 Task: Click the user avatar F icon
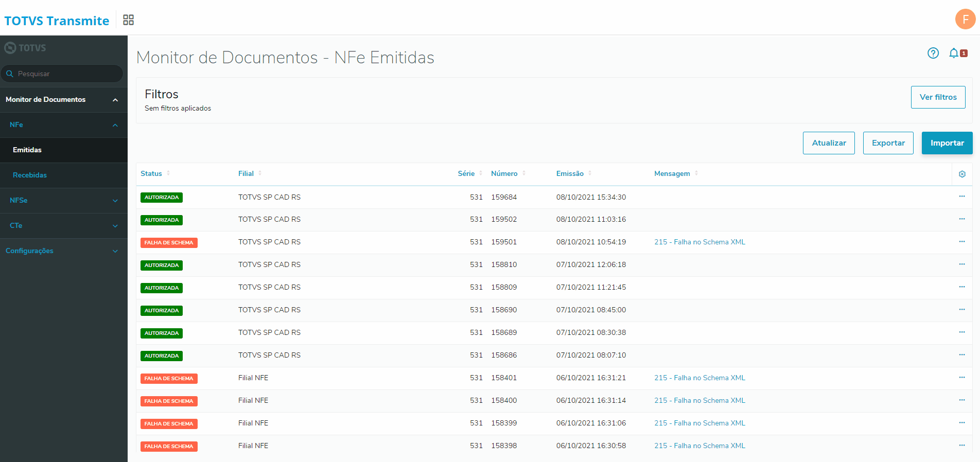965,20
